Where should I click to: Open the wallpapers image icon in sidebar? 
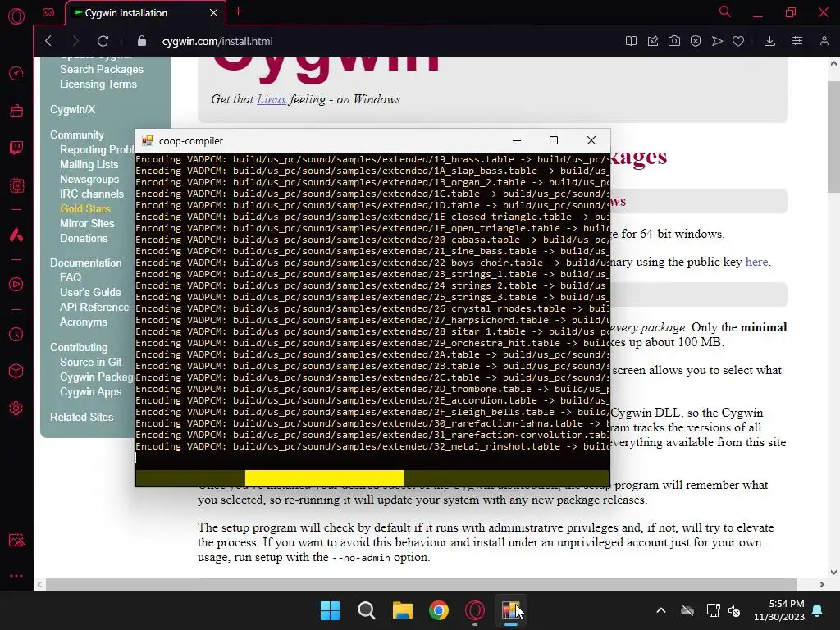[16, 540]
